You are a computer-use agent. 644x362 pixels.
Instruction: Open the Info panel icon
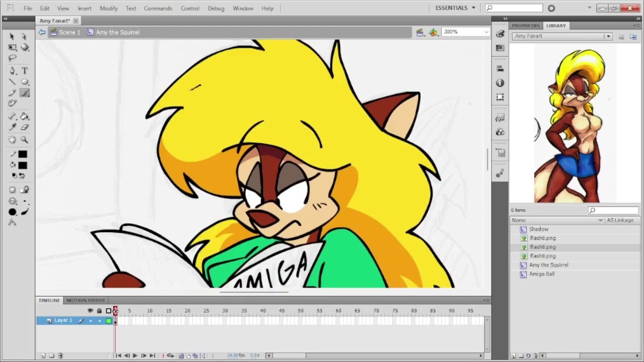(x=500, y=83)
